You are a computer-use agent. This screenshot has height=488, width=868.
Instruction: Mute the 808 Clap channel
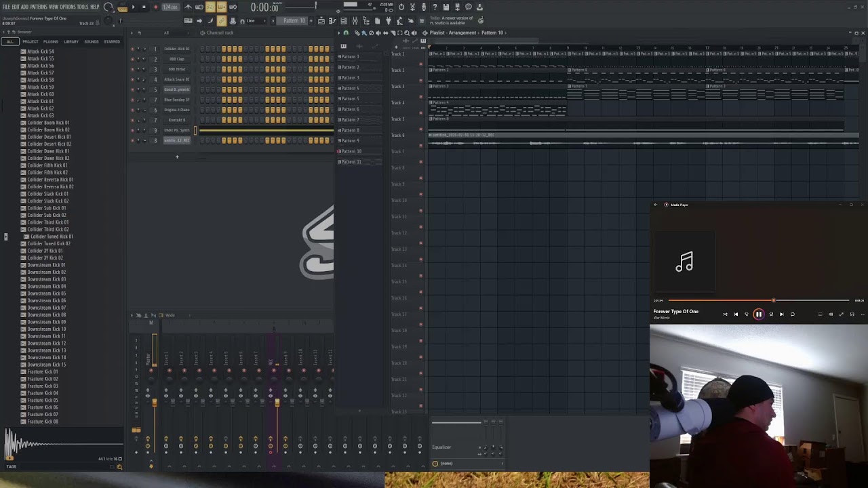132,59
